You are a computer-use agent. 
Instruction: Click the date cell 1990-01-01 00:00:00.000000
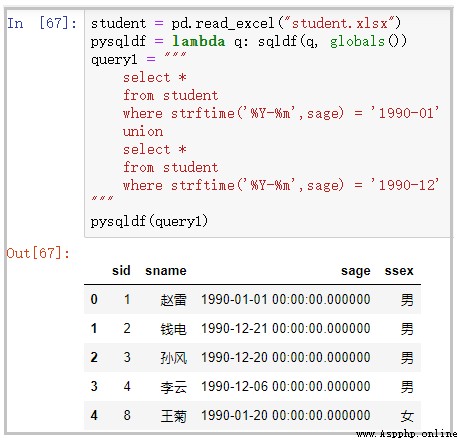[286, 299]
